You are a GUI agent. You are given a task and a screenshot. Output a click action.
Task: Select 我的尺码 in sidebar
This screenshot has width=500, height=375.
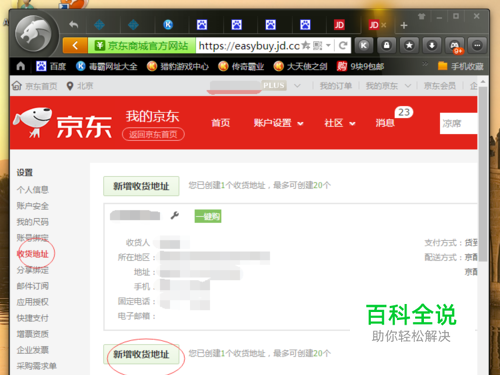click(33, 222)
